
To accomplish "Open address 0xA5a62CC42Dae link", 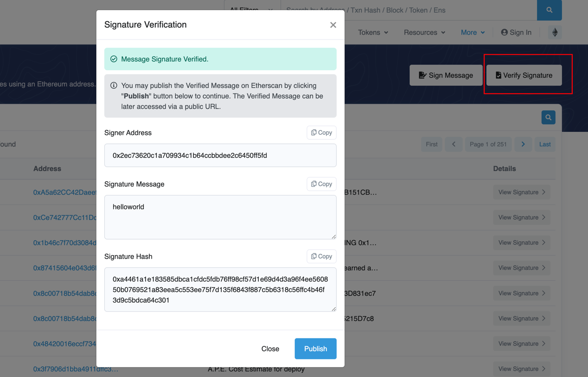I will 64,192.
